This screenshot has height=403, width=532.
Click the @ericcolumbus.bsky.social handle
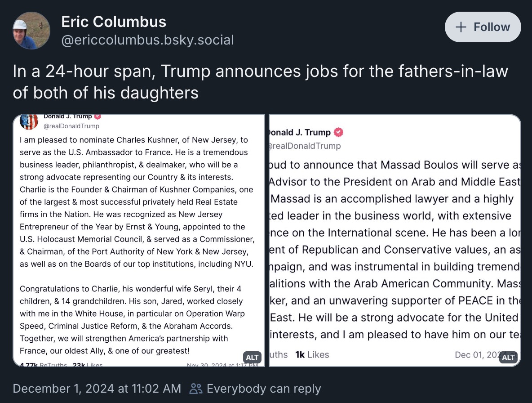point(147,40)
